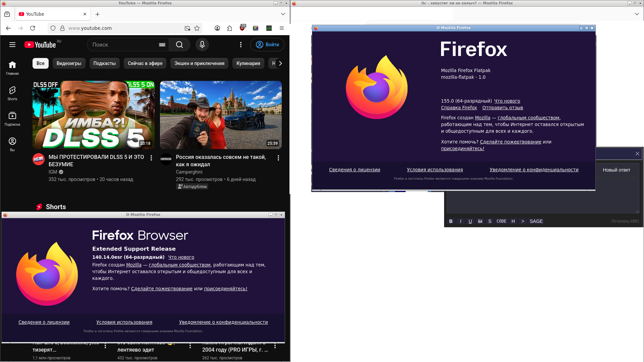The width and height of the screenshot is (644, 362).
Task: Reload the YouTube page
Action: point(33,28)
